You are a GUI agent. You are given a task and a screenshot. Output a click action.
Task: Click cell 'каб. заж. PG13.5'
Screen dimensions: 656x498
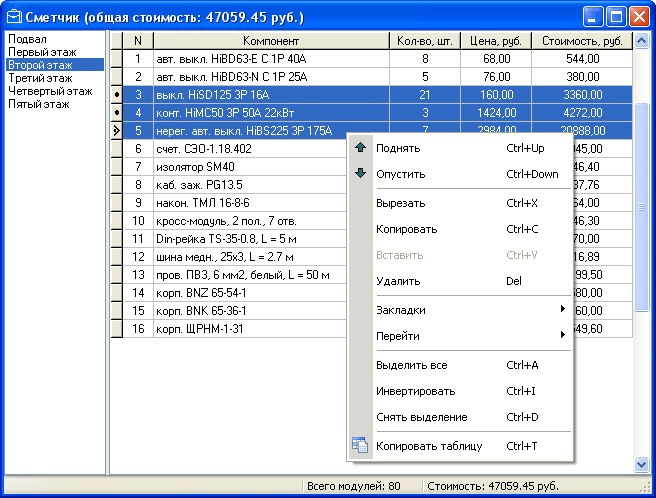click(250, 185)
